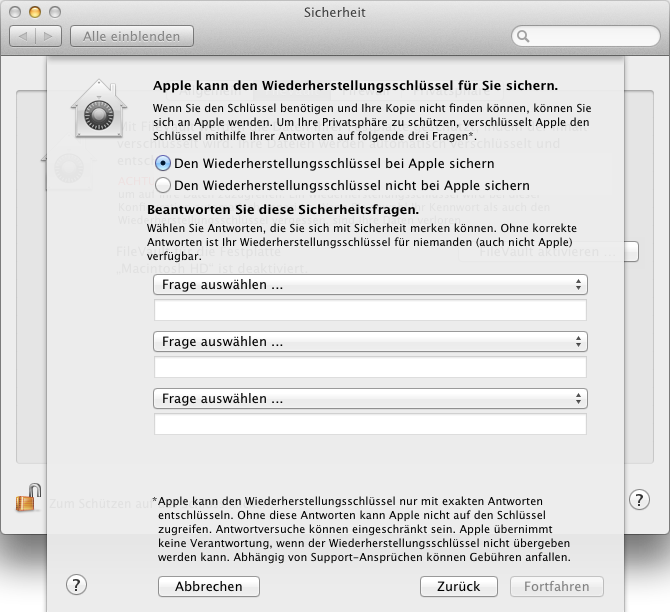The height and width of the screenshot is (612, 670).
Task: Open the third 'Frage auswählen' dropdown
Action: [370, 398]
